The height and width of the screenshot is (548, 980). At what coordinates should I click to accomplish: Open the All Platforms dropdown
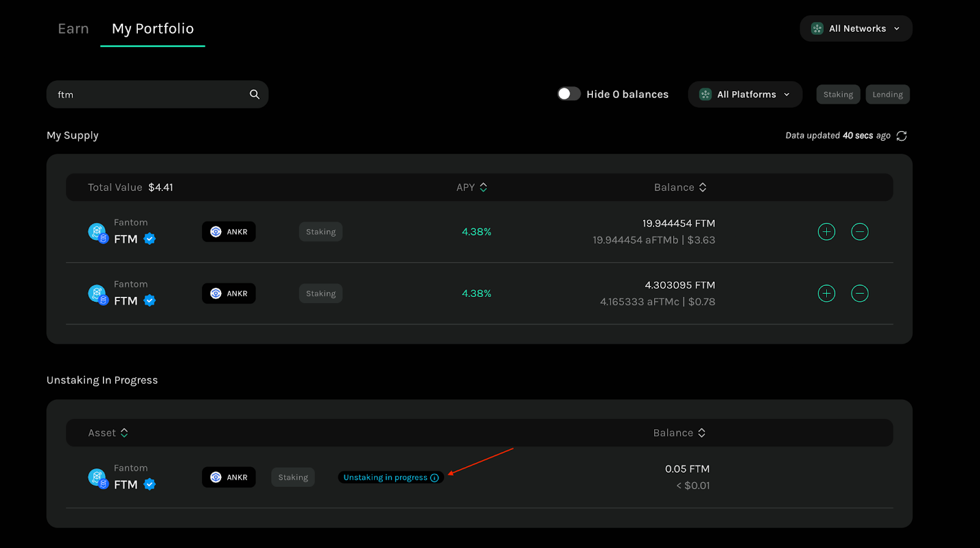point(745,94)
